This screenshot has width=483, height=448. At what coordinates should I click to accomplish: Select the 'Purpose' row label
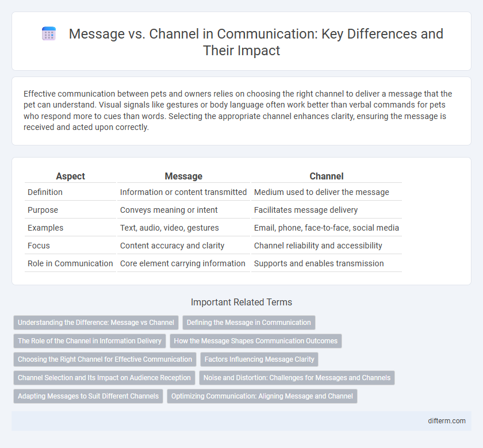(x=43, y=210)
